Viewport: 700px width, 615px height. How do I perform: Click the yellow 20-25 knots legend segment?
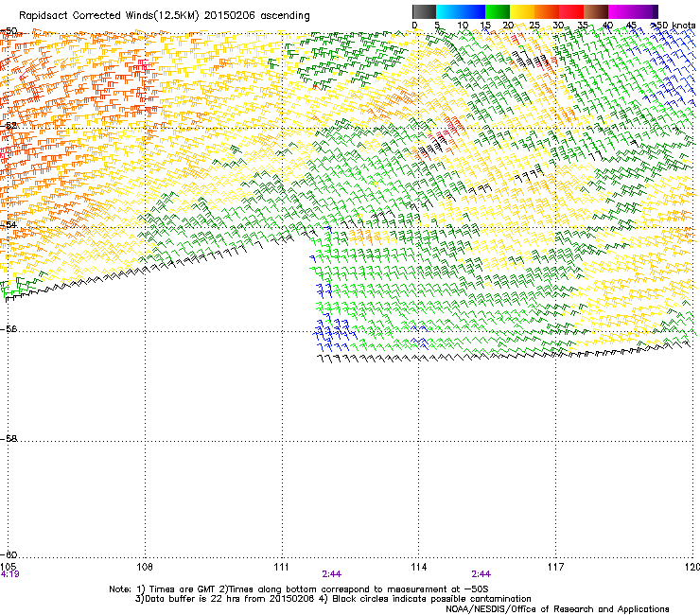pos(522,11)
